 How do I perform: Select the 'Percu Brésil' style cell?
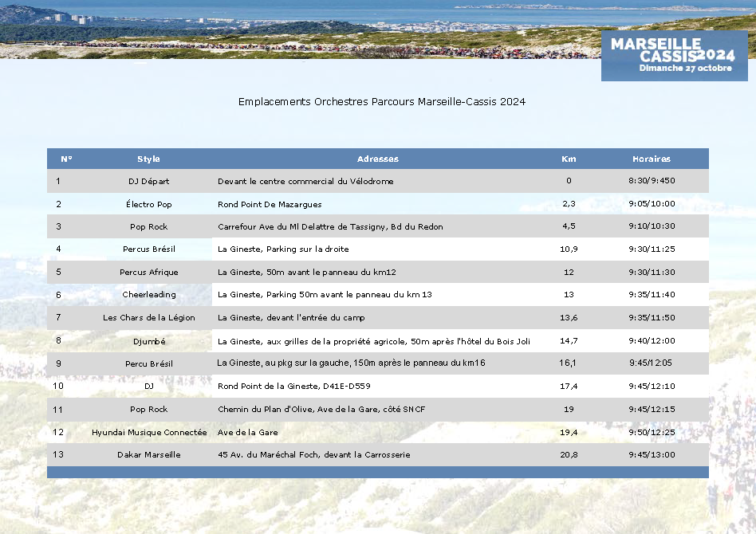(148, 364)
